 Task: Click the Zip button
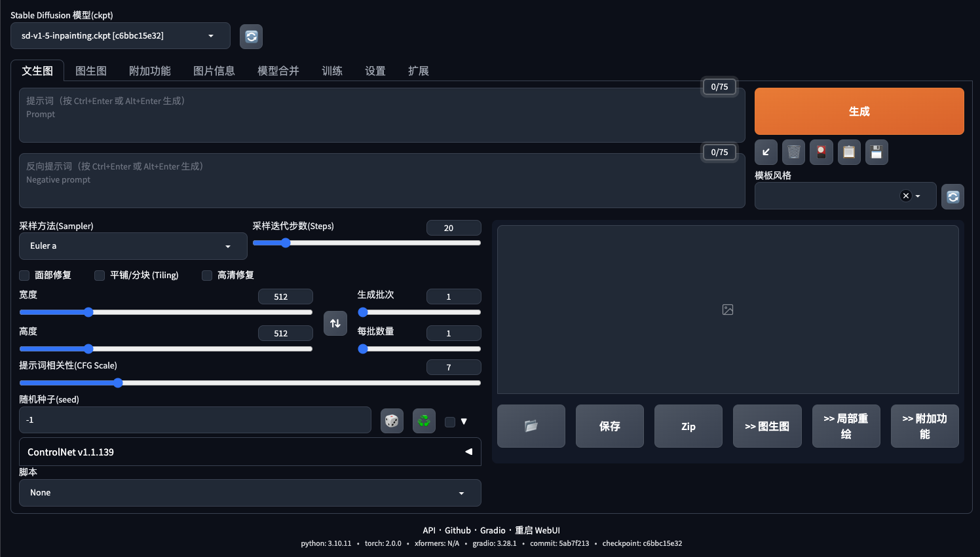pyautogui.click(x=688, y=426)
